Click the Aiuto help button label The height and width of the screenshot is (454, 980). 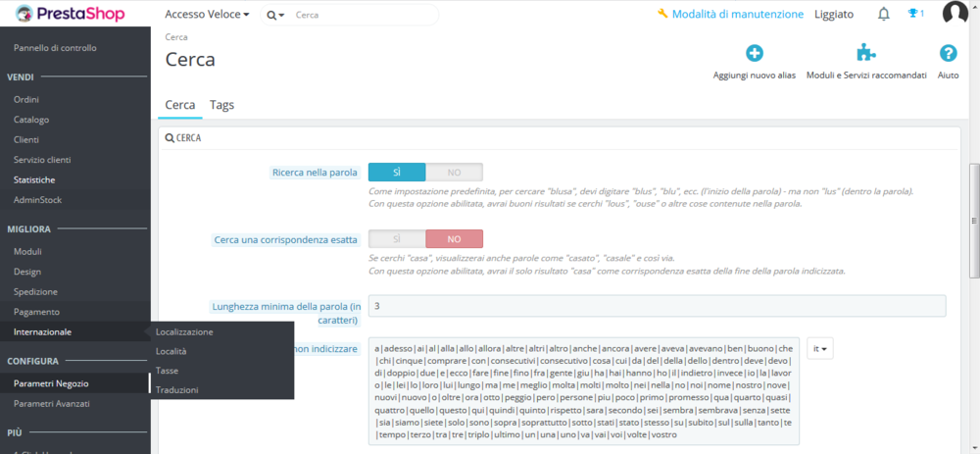click(948, 76)
